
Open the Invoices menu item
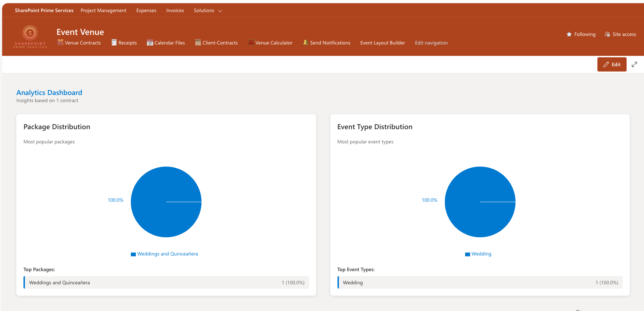175,10
